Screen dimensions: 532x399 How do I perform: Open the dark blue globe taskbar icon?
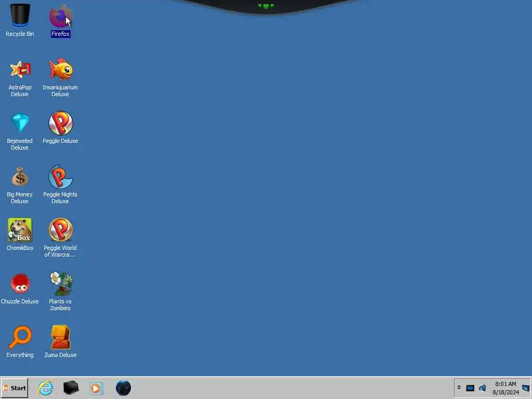(x=123, y=388)
